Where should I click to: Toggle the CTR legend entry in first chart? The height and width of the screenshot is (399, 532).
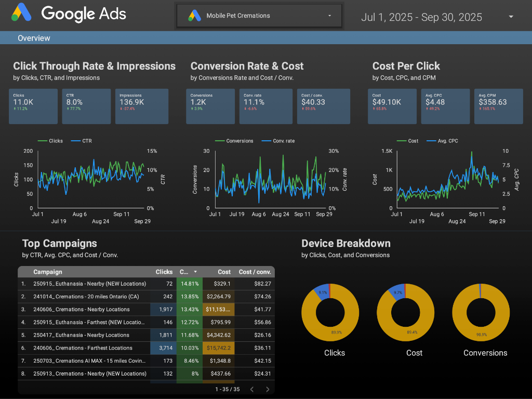[82, 141]
